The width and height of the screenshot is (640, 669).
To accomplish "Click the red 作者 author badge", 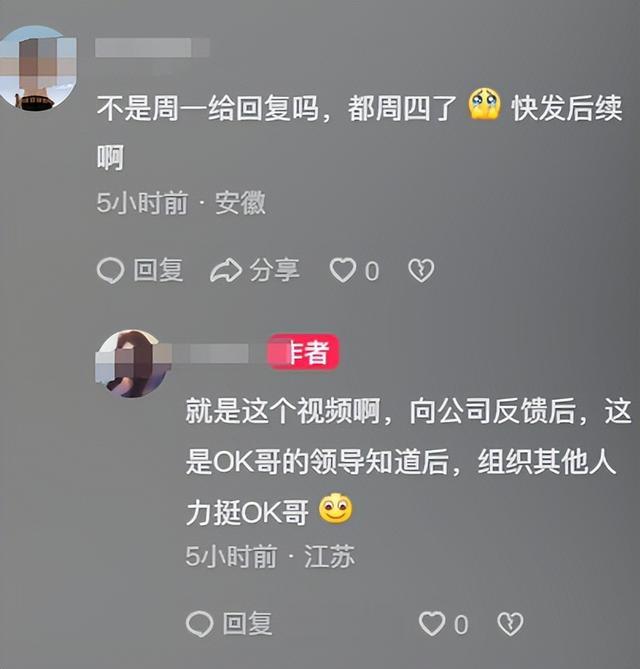I will pyautogui.click(x=304, y=352).
